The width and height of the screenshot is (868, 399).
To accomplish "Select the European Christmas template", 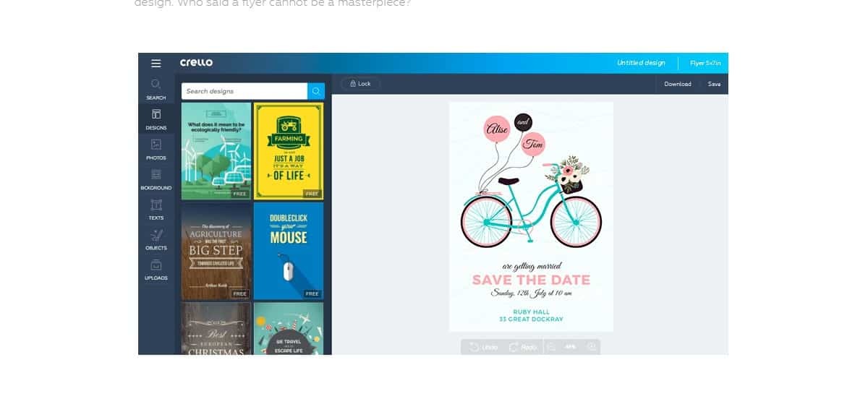I will [216, 328].
